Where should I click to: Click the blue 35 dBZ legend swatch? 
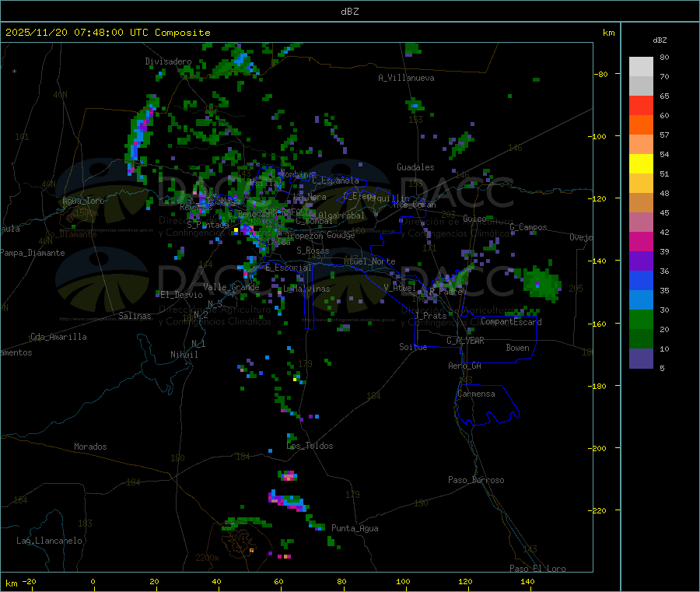[x=641, y=280]
